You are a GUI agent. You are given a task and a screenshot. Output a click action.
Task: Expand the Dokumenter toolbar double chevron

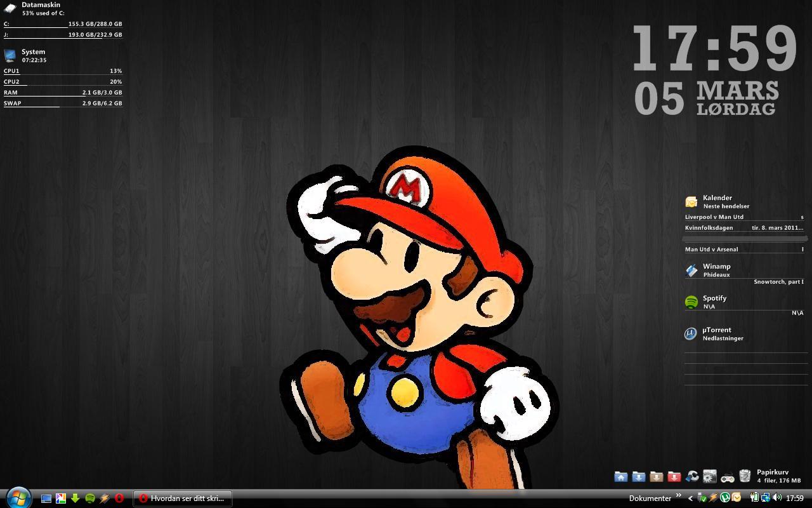click(678, 495)
